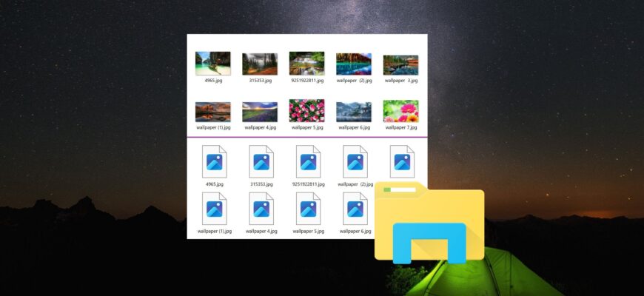The height and width of the screenshot is (296, 644).
Task: Select the 4965.jpg beach thumbnail preview
Action: pos(212,64)
